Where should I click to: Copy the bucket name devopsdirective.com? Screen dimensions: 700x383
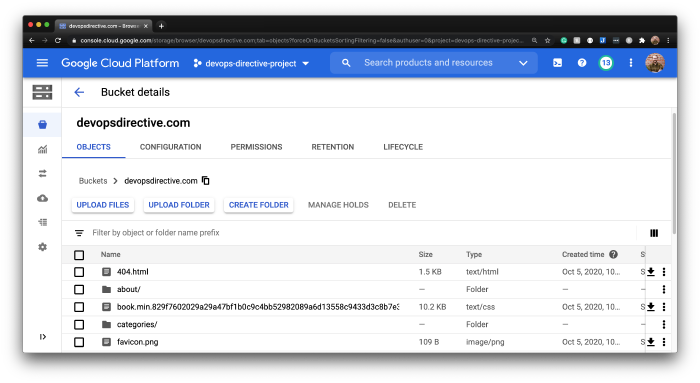(205, 181)
